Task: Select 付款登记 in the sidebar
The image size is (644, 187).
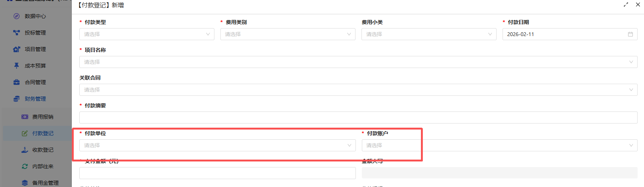Action: point(43,133)
